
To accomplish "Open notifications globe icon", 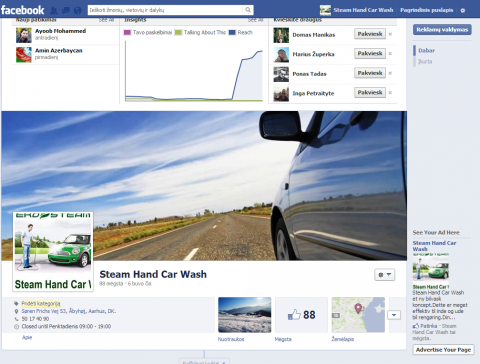I will (x=78, y=10).
